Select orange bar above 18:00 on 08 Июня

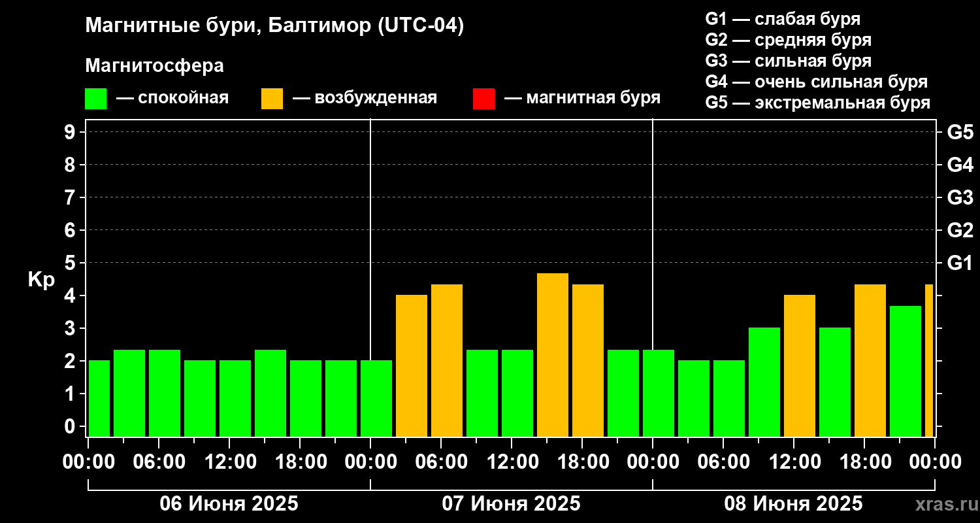pyautogui.click(x=870, y=360)
